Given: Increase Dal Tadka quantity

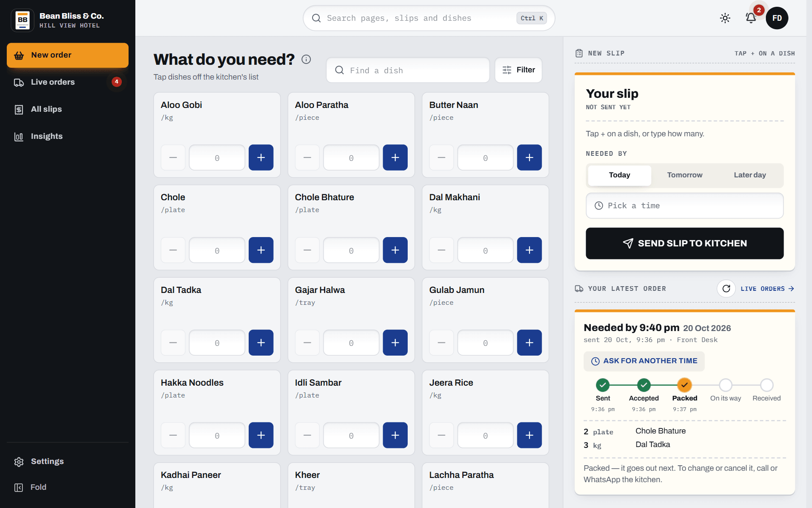Looking at the screenshot, I should (261, 342).
